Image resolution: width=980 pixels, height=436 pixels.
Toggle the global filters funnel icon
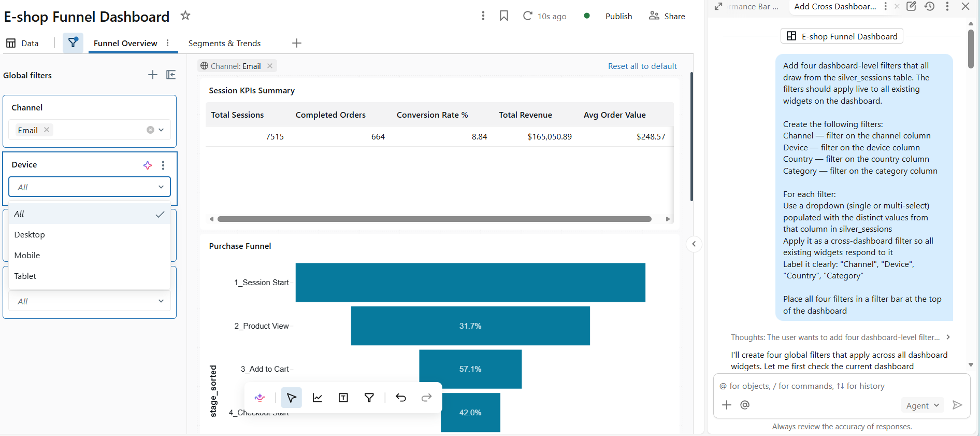coord(73,43)
